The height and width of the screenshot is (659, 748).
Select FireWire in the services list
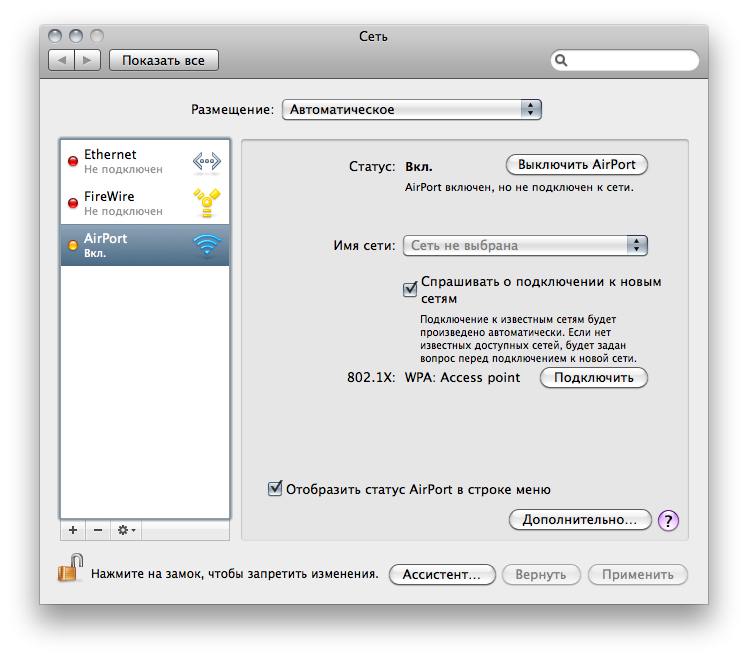click(145, 203)
